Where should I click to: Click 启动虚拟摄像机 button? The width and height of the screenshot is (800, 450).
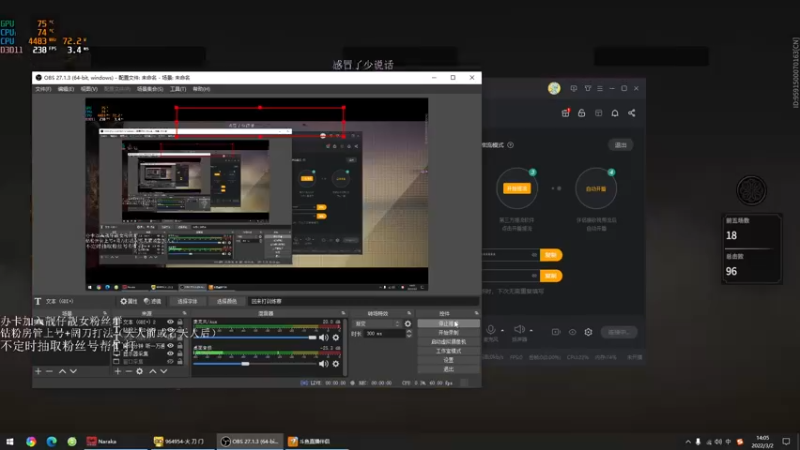tap(448, 342)
